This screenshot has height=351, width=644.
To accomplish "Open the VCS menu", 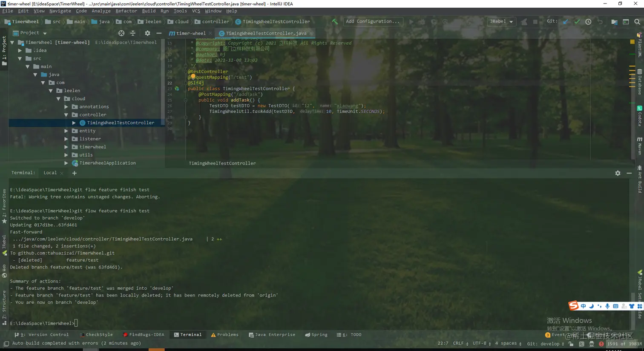I will tap(196, 11).
